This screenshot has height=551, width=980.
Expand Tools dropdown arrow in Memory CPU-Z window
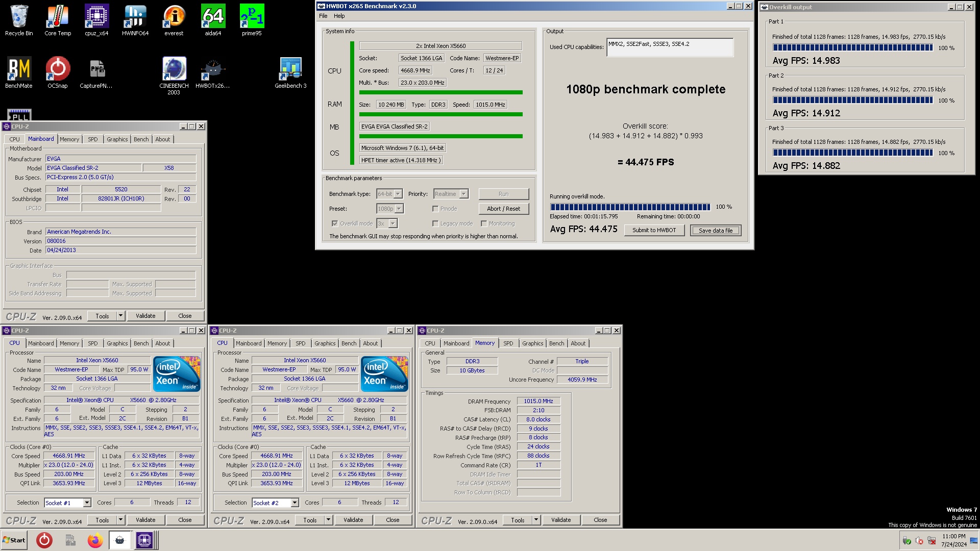pyautogui.click(x=536, y=520)
